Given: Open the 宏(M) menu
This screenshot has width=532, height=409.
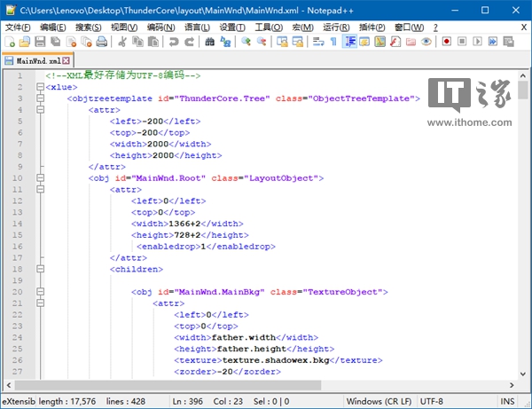Looking at the screenshot, I should coord(302,28).
